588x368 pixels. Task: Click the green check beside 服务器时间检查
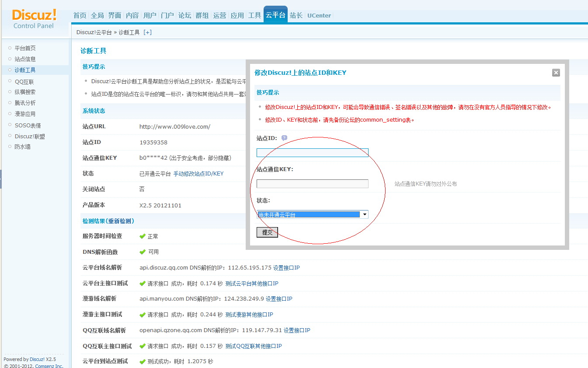coord(143,236)
